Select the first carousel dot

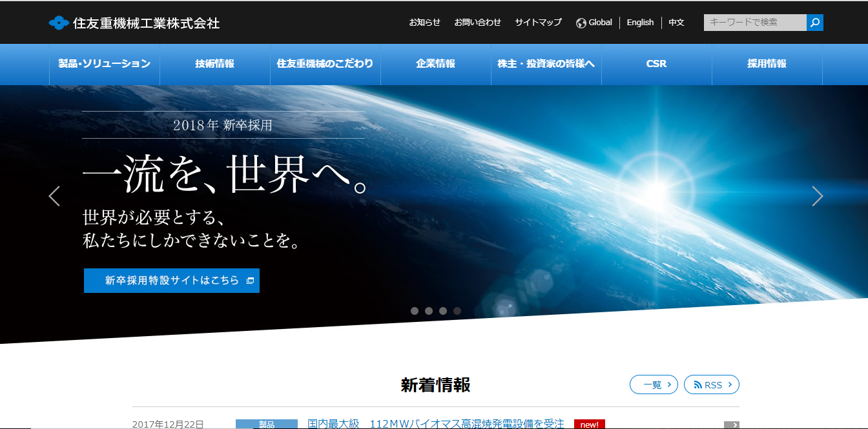[415, 311]
